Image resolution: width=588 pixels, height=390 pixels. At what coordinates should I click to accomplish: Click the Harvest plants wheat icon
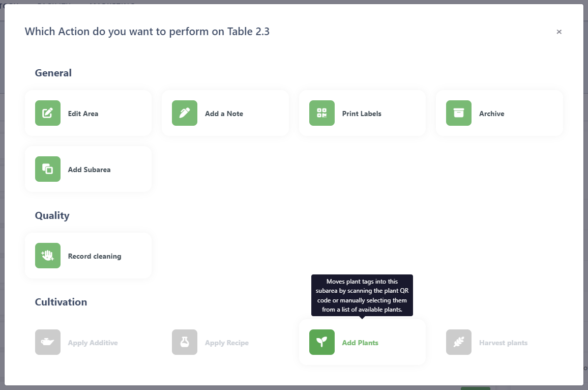tap(459, 342)
